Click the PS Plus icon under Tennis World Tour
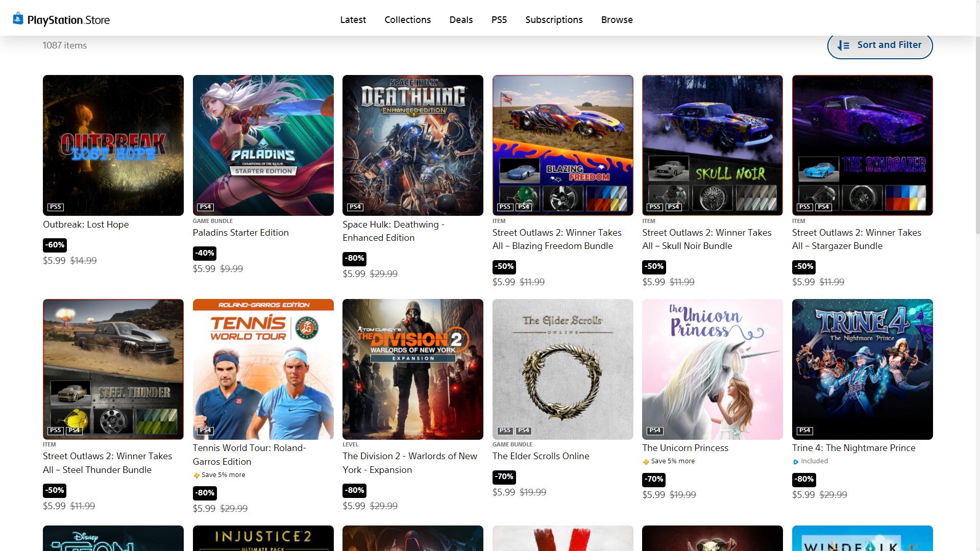This screenshot has height=551, width=980. pyautogui.click(x=197, y=475)
